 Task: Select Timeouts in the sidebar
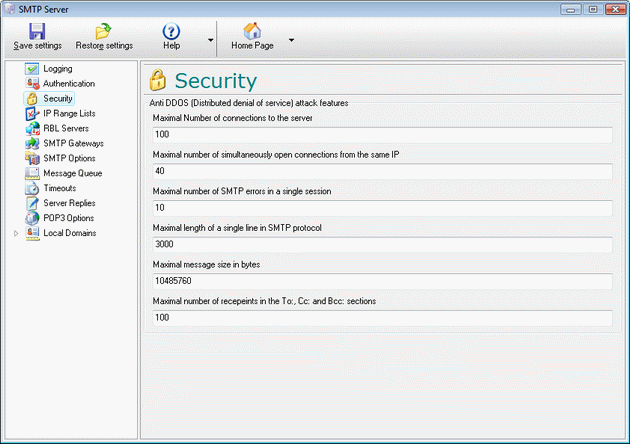(59, 188)
